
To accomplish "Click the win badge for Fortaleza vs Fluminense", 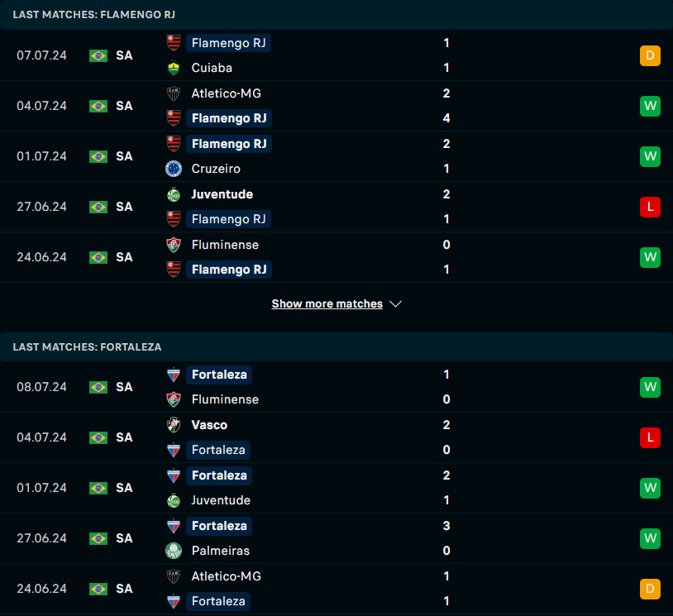I will pos(650,387).
